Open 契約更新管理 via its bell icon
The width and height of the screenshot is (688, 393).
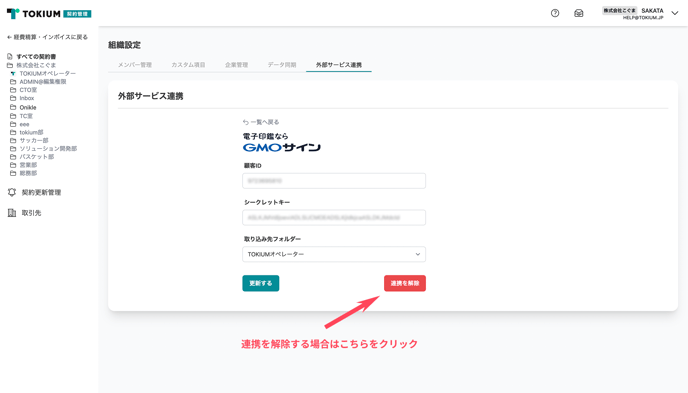click(12, 192)
